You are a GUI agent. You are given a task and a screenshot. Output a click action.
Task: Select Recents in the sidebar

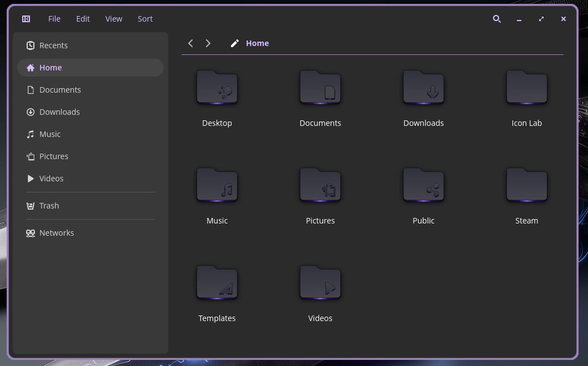53,45
